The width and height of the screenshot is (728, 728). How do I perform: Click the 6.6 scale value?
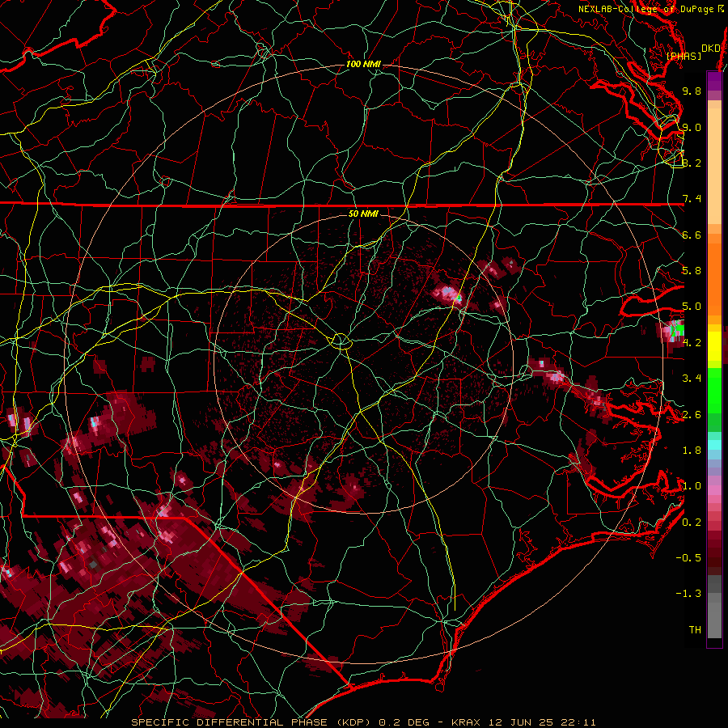coord(692,235)
